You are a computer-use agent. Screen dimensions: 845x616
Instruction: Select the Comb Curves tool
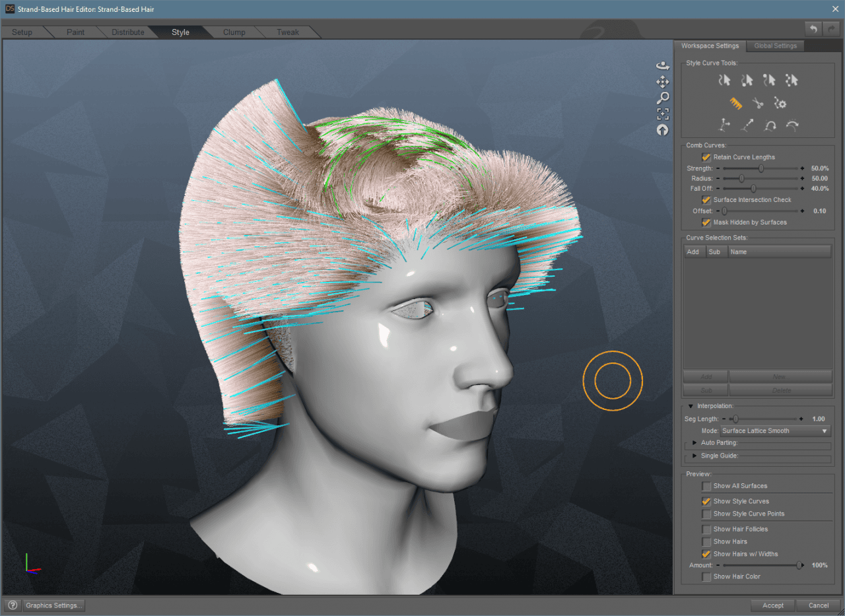tap(736, 103)
